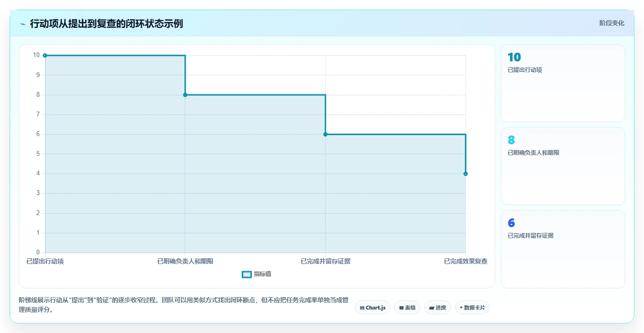Click the lightning icon beside the title
Screen dimensions: 644x333
tap(23, 23)
